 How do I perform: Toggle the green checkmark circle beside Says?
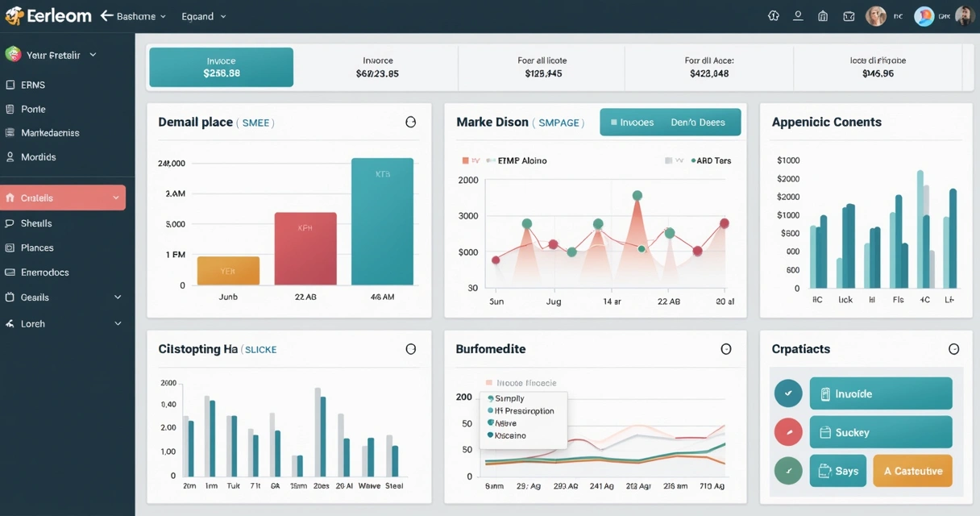[x=787, y=471]
